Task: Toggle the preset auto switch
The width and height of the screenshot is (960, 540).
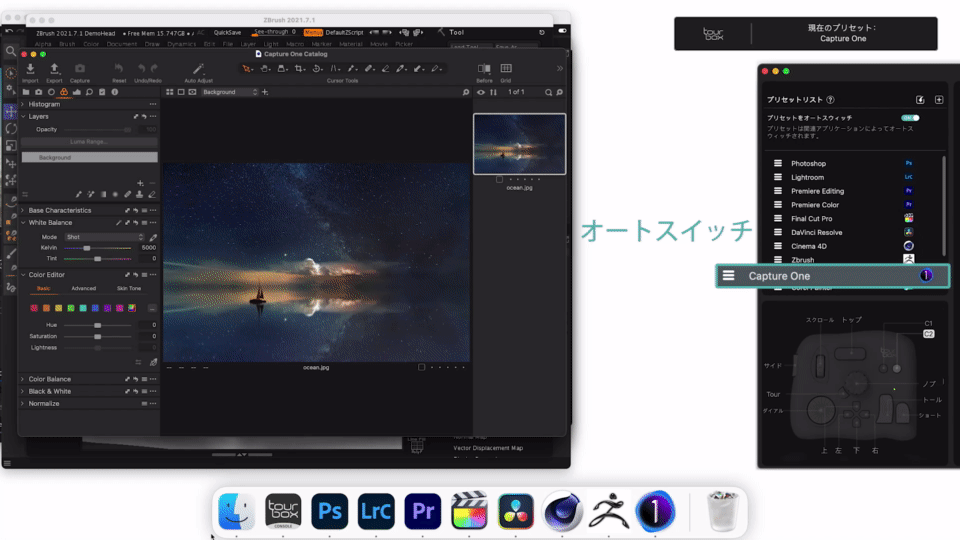Action: [x=910, y=118]
